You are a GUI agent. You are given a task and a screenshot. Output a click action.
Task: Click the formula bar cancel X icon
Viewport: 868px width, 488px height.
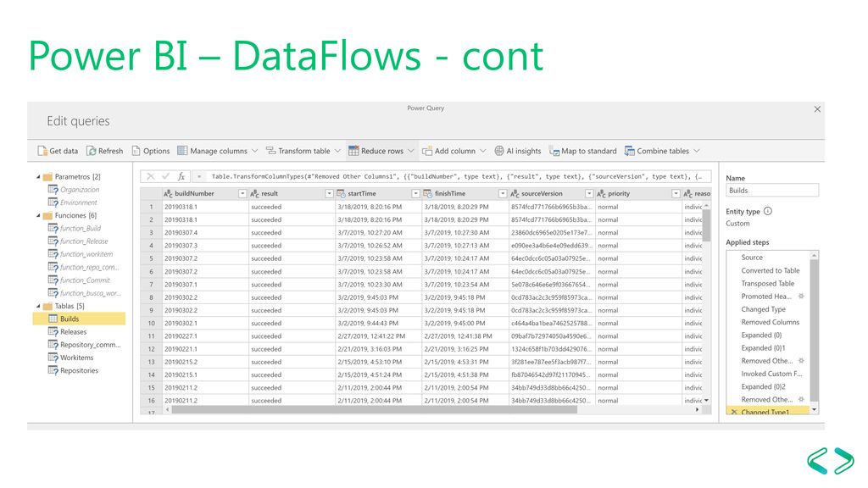click(x=151, y=176)
